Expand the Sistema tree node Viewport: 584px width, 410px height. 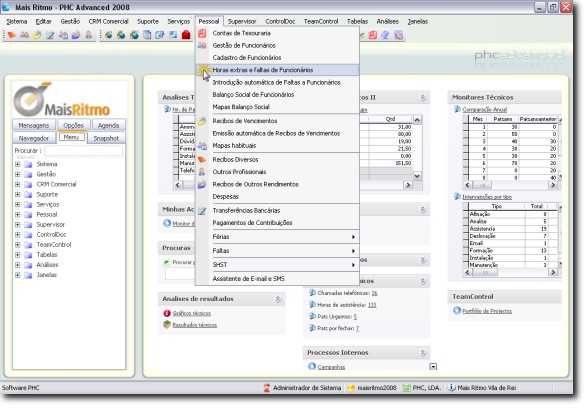click(18, 164)
